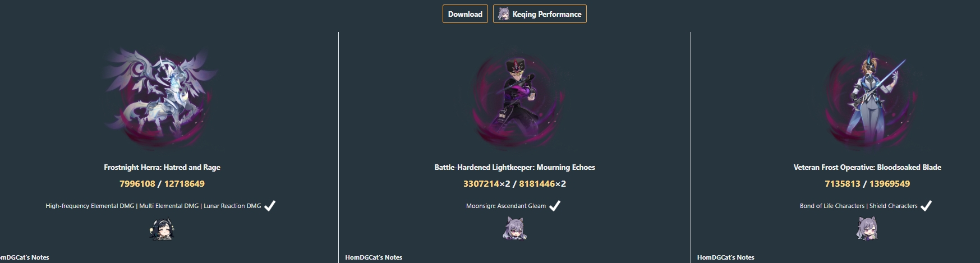The image size is (980, 263).
Task: Click the Veteran Frost Operative: Bloodsoaked Blade title
Action: tap(867, 167)
